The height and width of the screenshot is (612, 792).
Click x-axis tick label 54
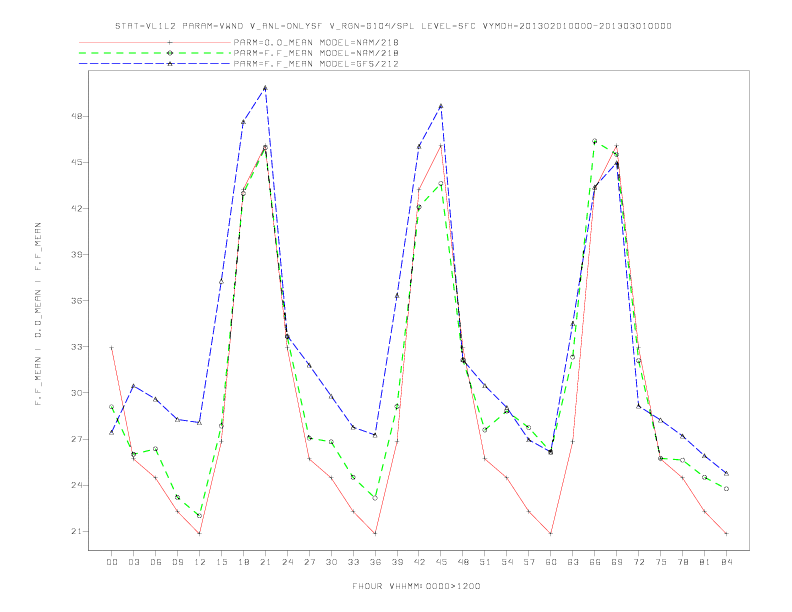tap(507, 562)
